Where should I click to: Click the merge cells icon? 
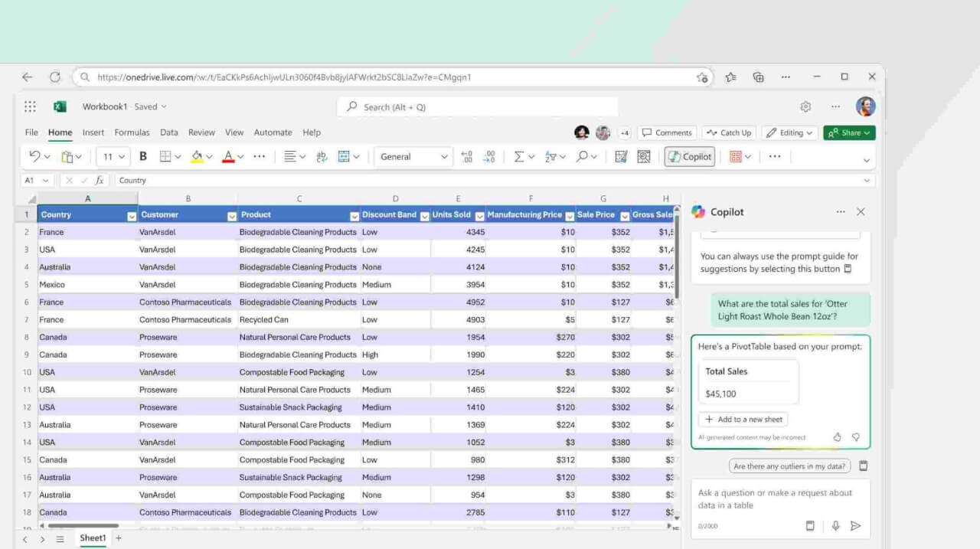344,156
